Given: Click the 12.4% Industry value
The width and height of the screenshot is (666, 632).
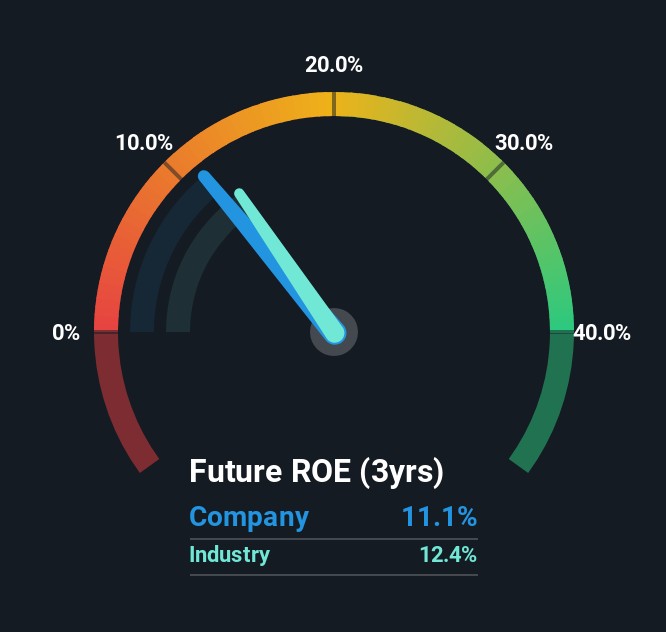Looking at the screenshot, I should tap(448, 554).
